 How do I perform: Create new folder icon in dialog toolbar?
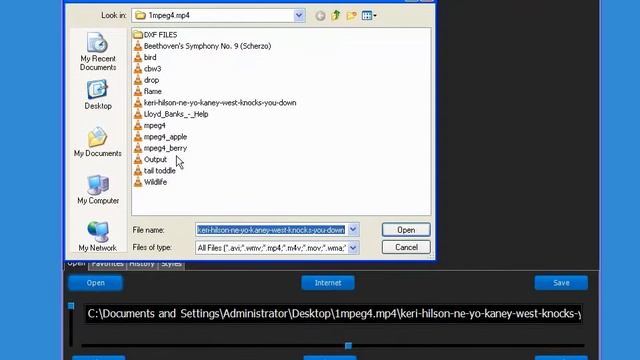click(x=351, y=16)
